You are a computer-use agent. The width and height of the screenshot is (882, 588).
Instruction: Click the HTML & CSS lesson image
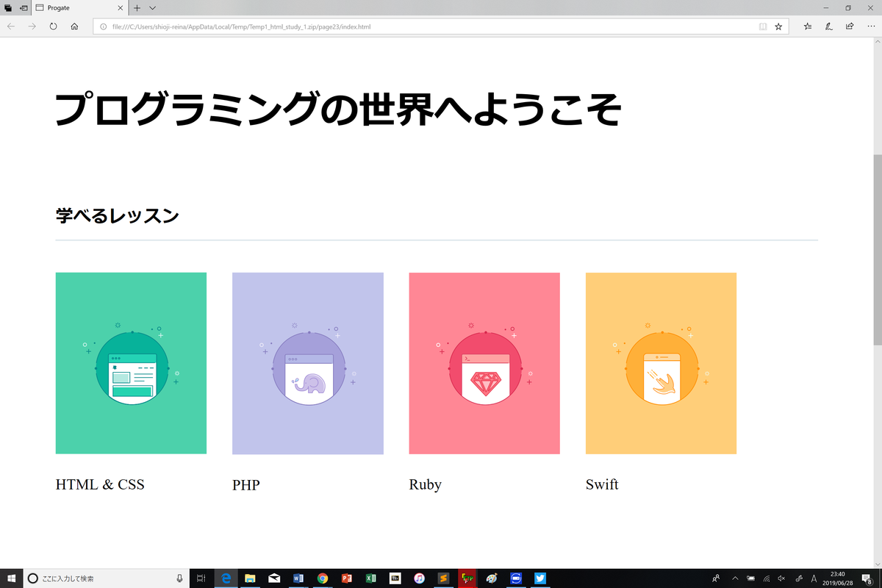coord(131,363)
